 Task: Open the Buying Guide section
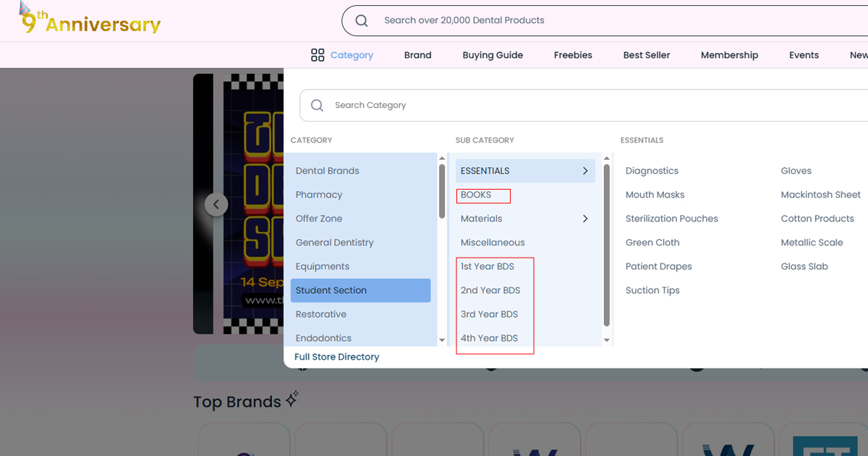click(493, 55)
